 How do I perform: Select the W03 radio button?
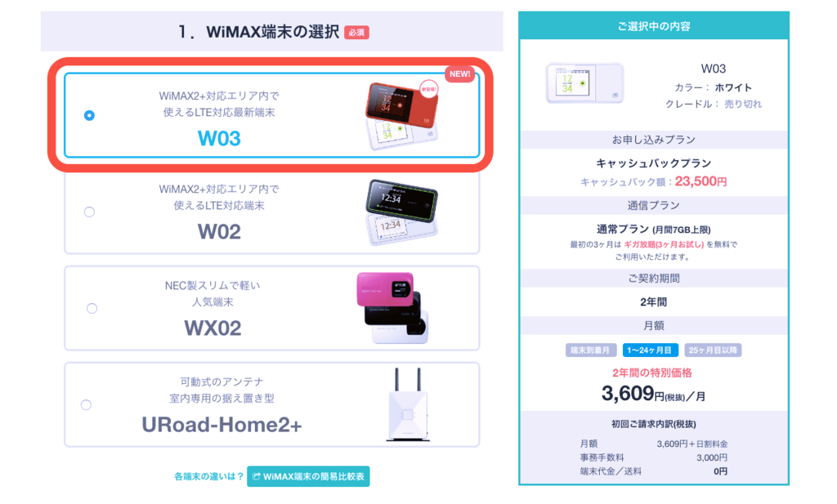tap(89, 115)
